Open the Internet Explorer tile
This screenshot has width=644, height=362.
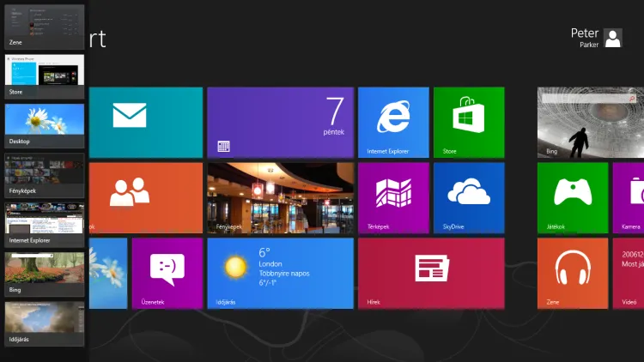tap(393, 123)
